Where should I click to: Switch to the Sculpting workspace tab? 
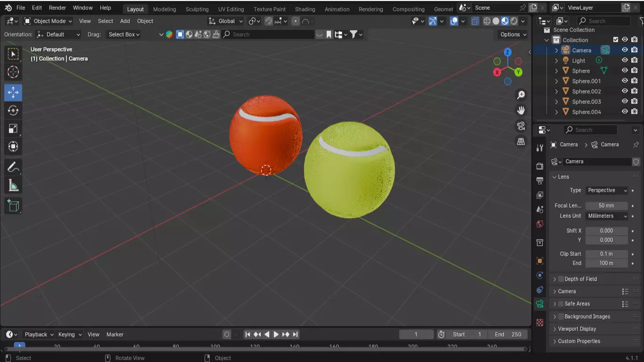(197, 9)
